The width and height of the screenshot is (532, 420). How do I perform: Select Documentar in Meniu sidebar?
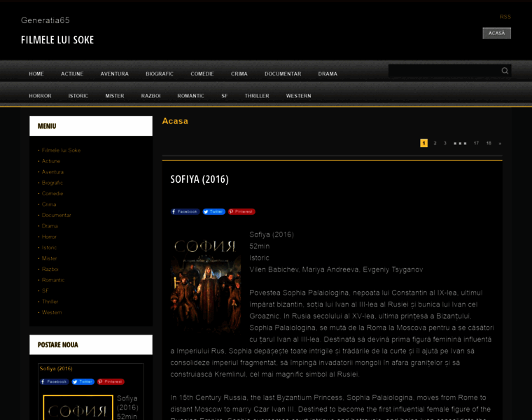pyautogui.click(x=56, y=215)
